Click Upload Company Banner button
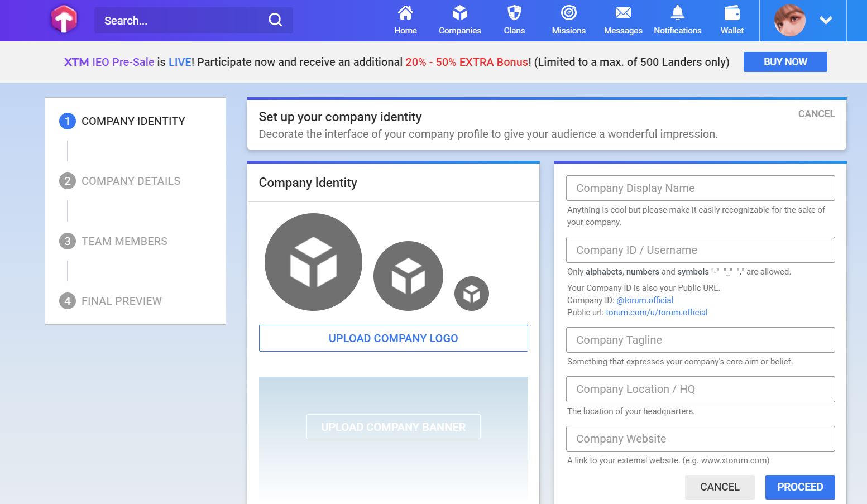The image size is (867, 504). pos(394,427)
